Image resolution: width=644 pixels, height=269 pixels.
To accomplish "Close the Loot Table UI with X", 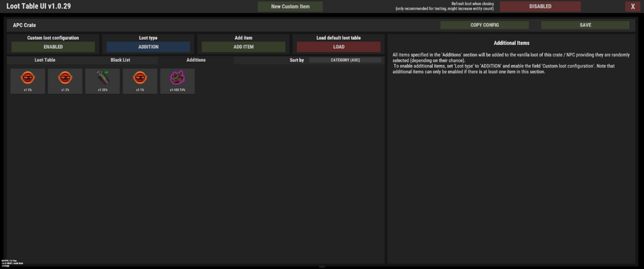I will point(632,6).
